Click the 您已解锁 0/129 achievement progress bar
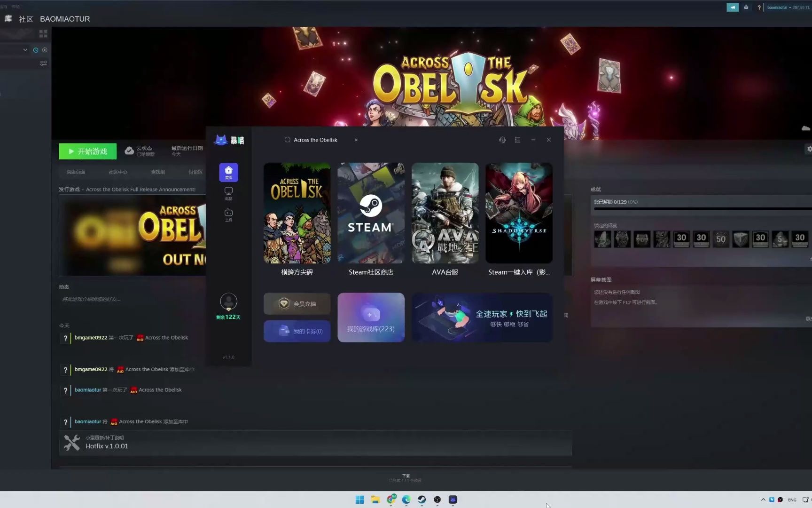Viewport: 812px width, 508px height. tap(703, 209)
